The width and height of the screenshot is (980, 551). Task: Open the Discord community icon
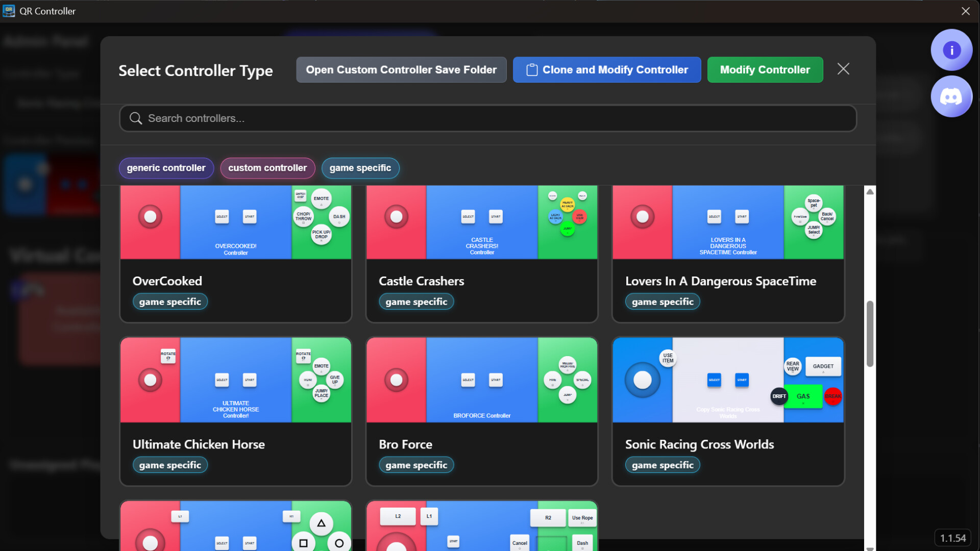click(x=951, y=96)
